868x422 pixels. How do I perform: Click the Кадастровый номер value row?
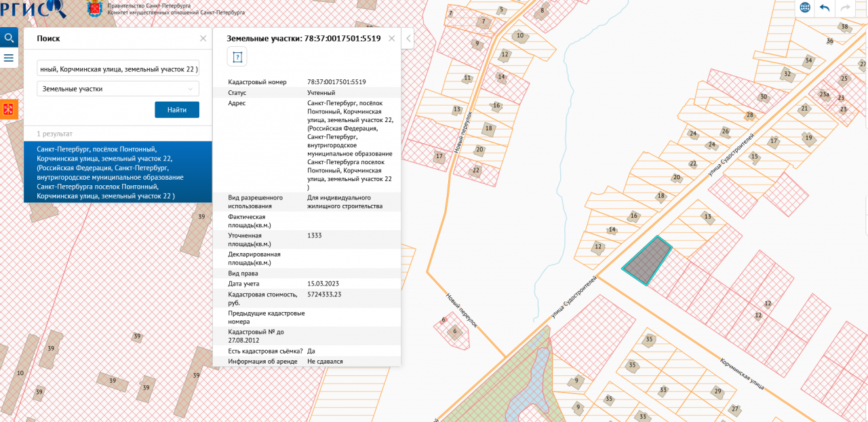coord(336,82)
